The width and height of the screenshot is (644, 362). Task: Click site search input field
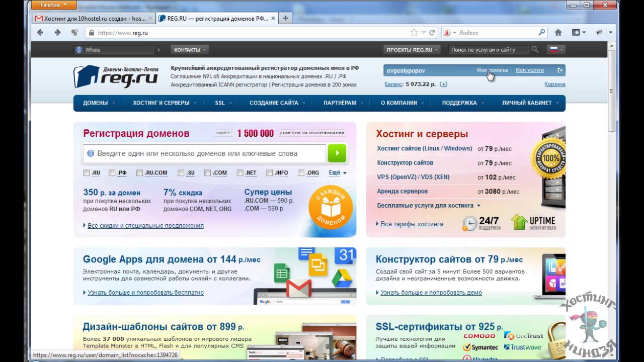tap(489, 50)
